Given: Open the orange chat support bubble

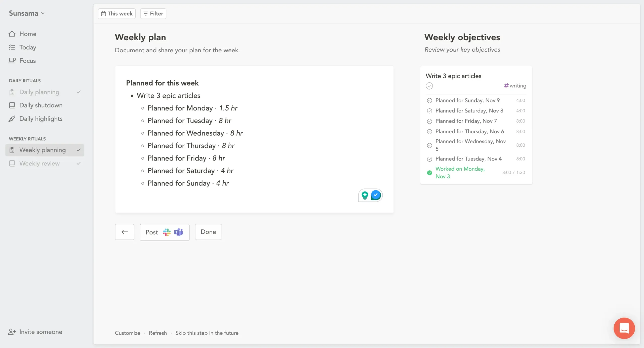Looking at the screenshot, I should click(624, 328).
